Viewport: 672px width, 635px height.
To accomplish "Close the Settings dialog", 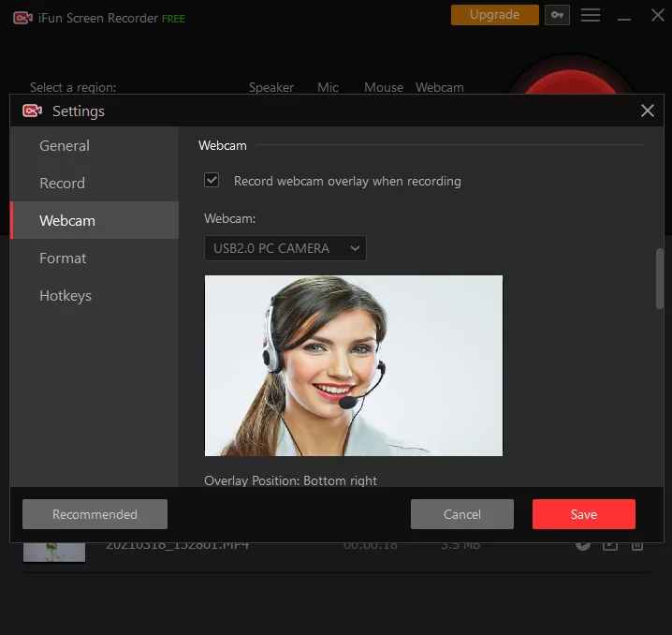I will click(x=647, y=111).
